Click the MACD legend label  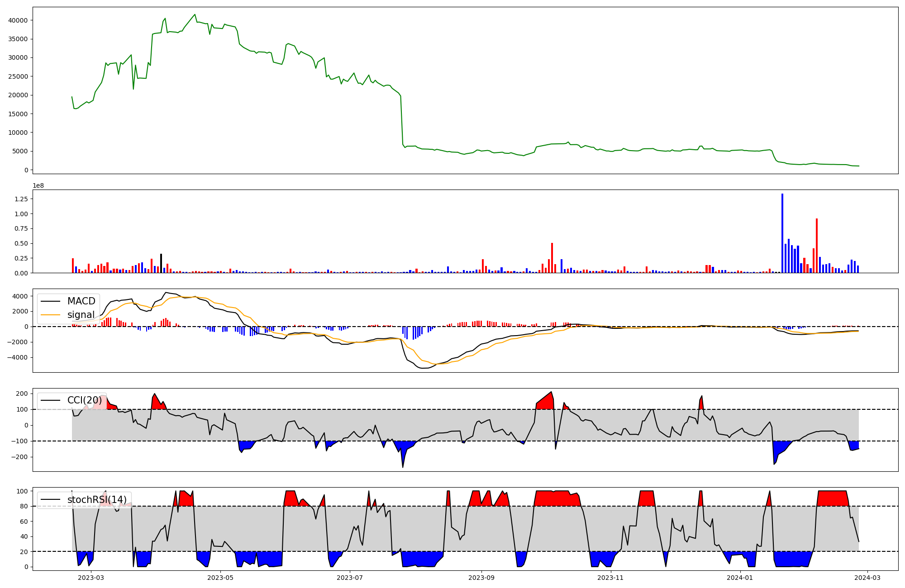(x=81, y=301)
